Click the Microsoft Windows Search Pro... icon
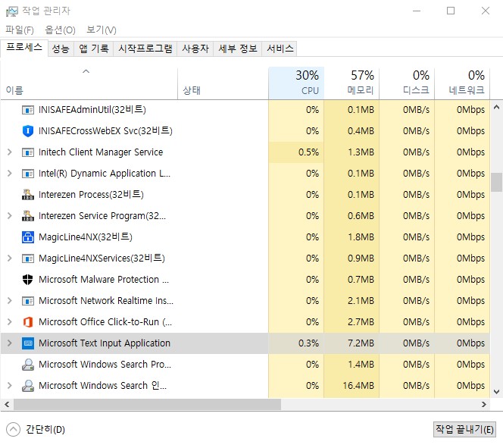The image size is (503, 448). (x=28, y=365)
